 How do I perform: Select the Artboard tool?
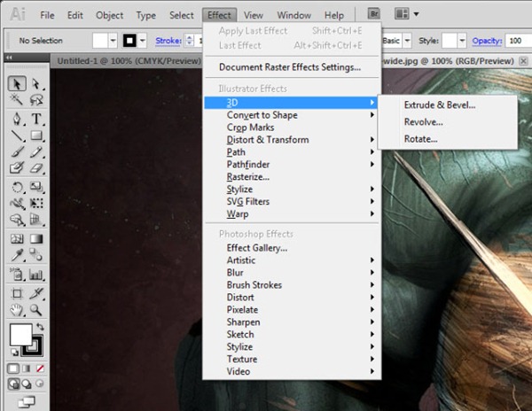17,293
